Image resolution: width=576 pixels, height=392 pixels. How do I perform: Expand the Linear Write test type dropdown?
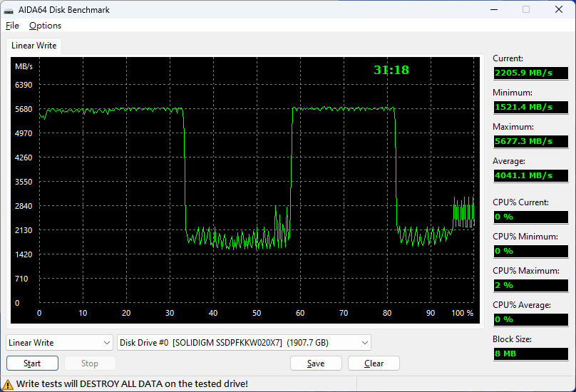(59, 343)
